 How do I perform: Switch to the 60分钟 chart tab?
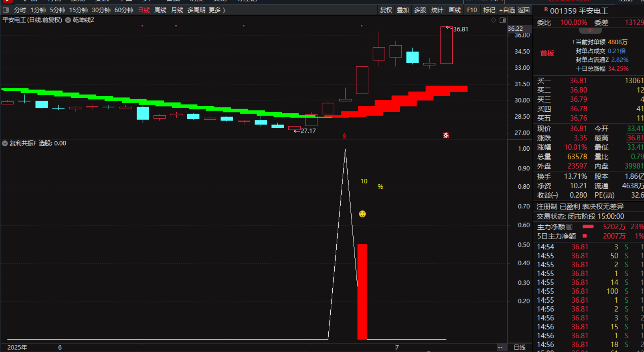[124, 10]
